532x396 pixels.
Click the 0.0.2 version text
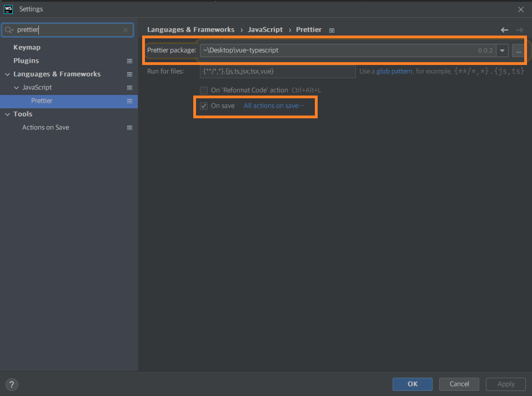(x=485, y=51)
